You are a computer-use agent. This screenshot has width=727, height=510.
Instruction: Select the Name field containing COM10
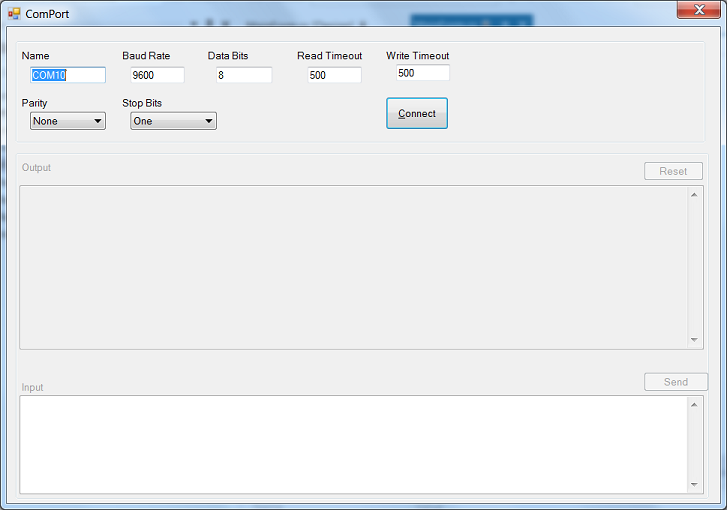pyautogui.click(x=68, y=75)
